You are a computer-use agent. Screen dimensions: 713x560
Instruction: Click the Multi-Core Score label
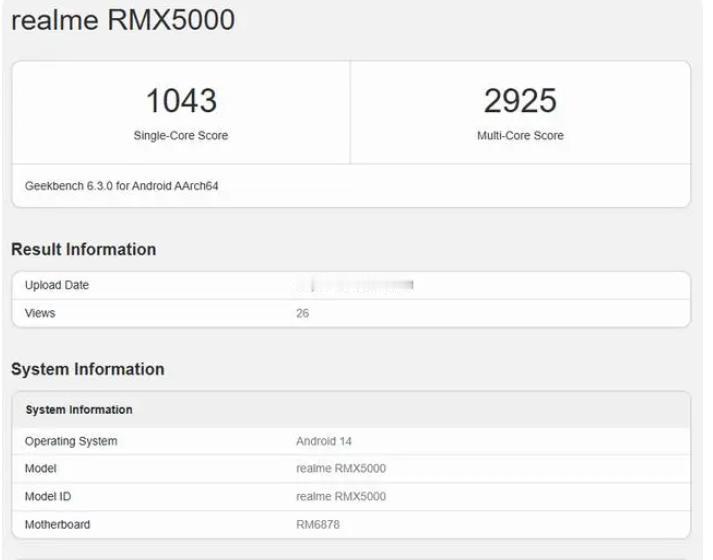click(520, 135)
